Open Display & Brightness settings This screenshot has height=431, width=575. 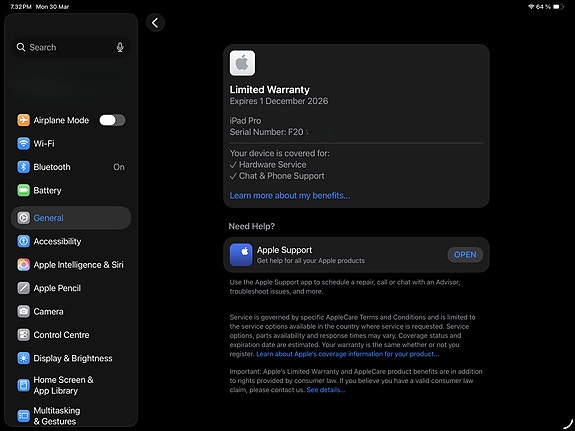pyautogui.click(x=71, y=358)
